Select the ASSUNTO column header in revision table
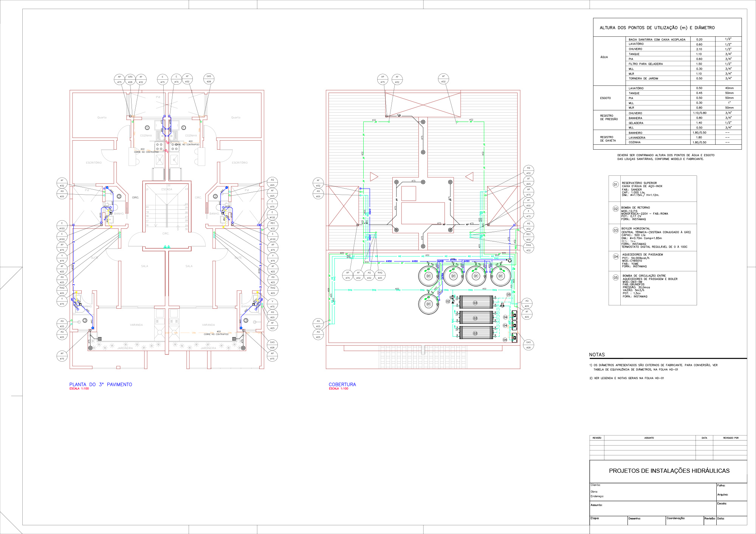The width and height of the screenshot is (756, 534). [649, 438]
